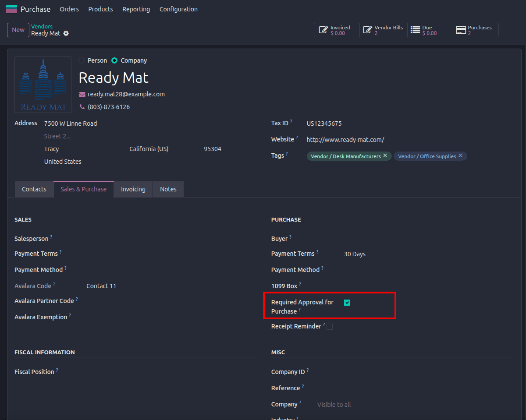Image resolution: width=526 pixels, height=420 pixels.
Task: Uncheck Required Approval for Purchase
Action: 347,303
